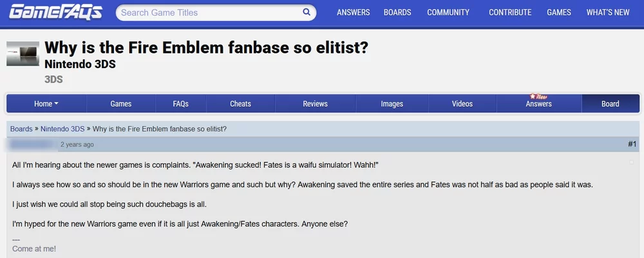Open post number #1 permalink

(x=632, y=144)
